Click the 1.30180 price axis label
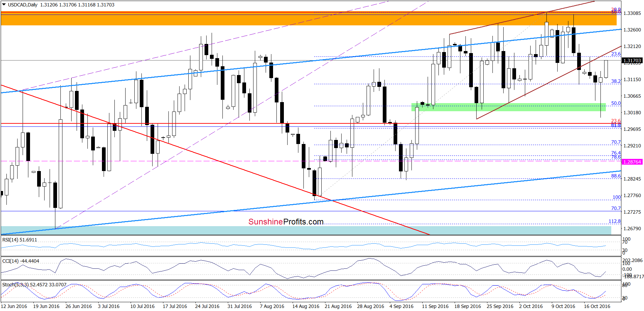 pos(632,113)
